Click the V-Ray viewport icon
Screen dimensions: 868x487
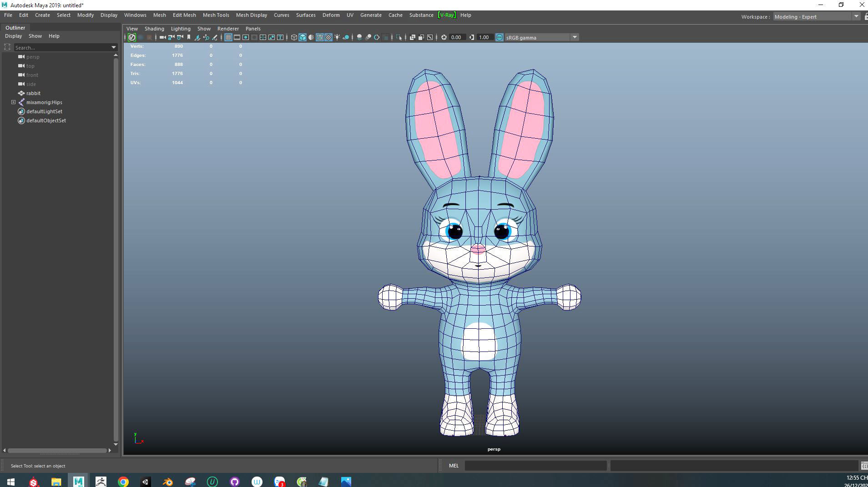click(132, 37)
